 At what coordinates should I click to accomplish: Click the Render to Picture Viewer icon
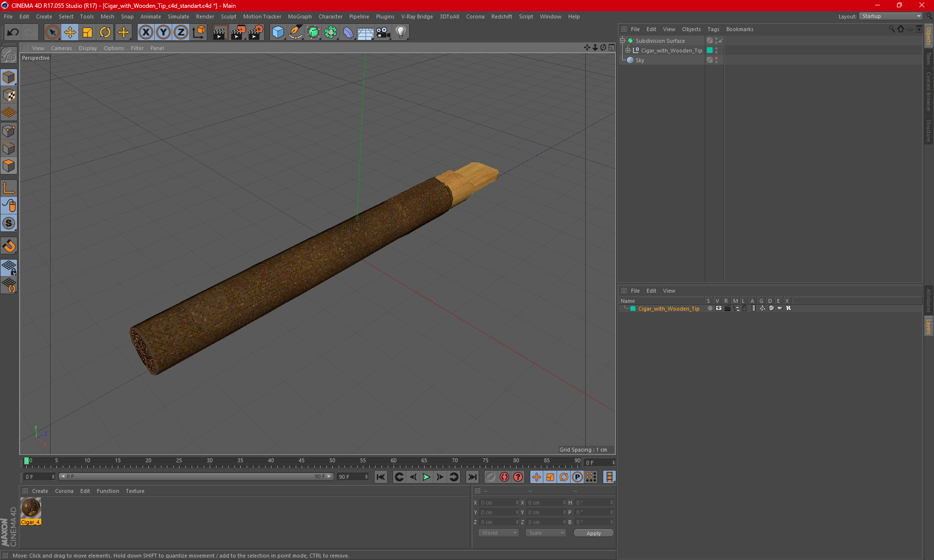tap(237, 33)
